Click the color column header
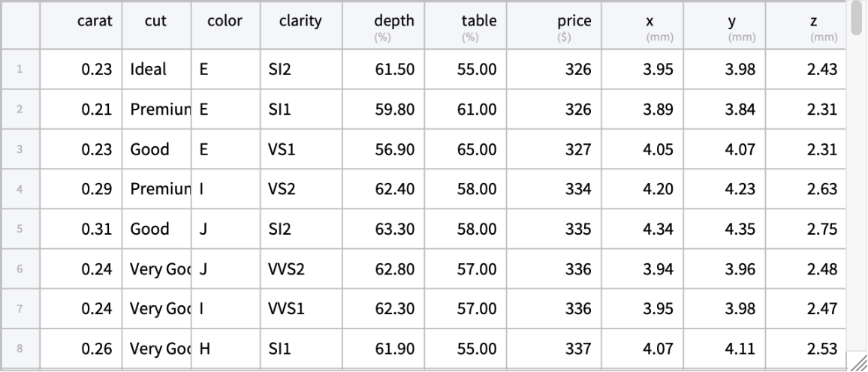Image resolution: width=868 pixels, height=372 pixels. 225,22
